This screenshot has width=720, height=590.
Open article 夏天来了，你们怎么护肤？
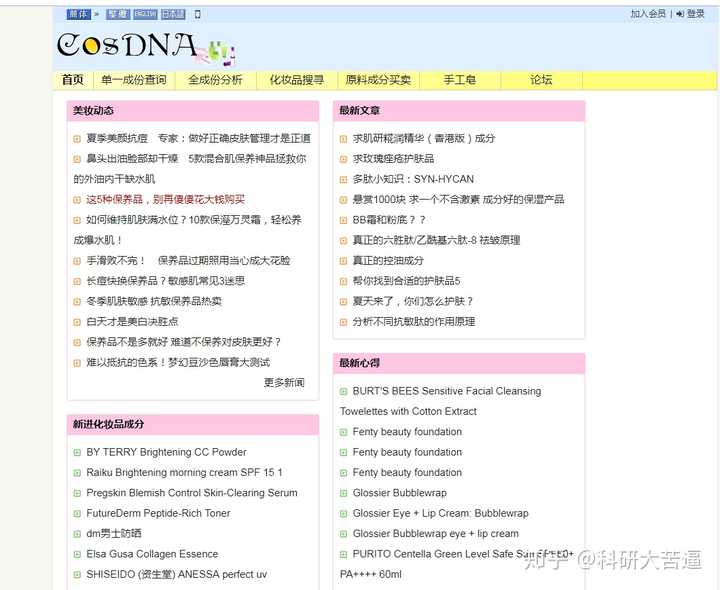click(x=413, y=301)
